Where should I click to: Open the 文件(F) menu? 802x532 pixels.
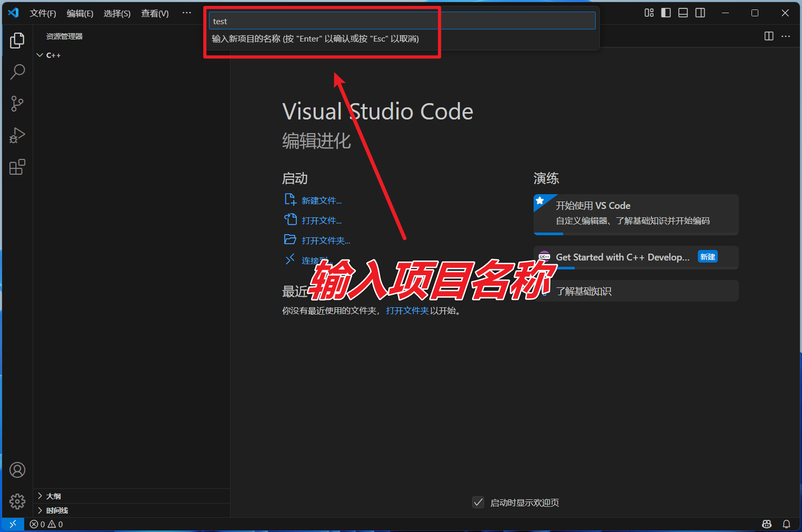[43, 13]
